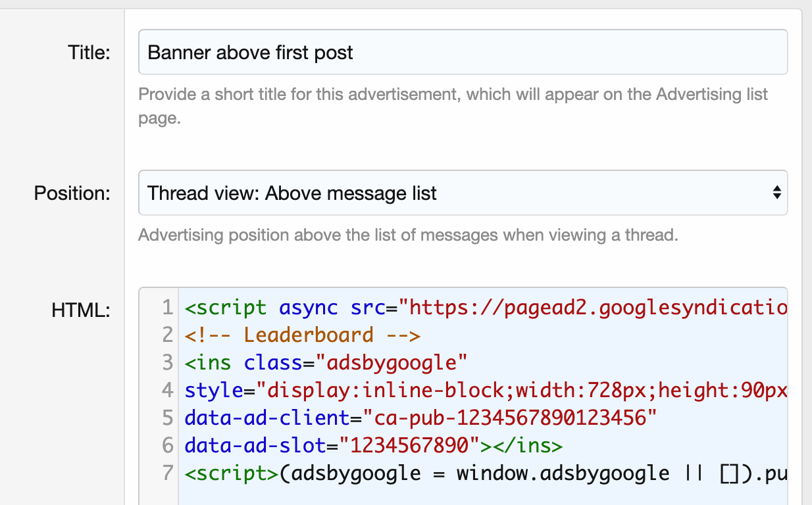Click the up-down arrows on Position select
Screen dimensions: 812x505
coord(776,193)
